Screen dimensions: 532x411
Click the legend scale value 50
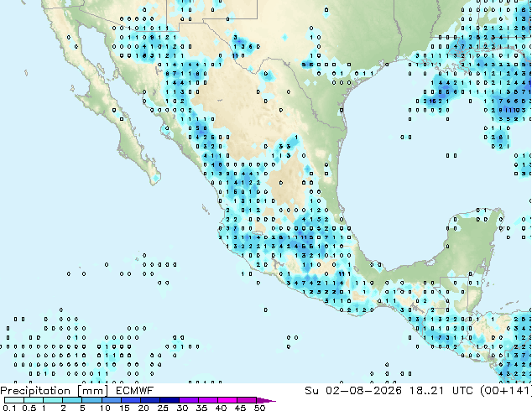[259, 408]
